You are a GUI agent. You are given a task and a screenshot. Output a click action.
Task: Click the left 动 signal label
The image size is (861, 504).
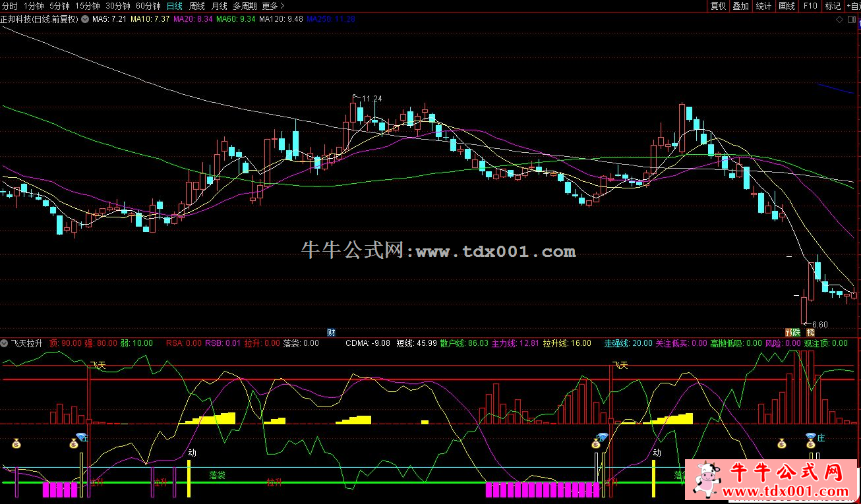[193, 453]
